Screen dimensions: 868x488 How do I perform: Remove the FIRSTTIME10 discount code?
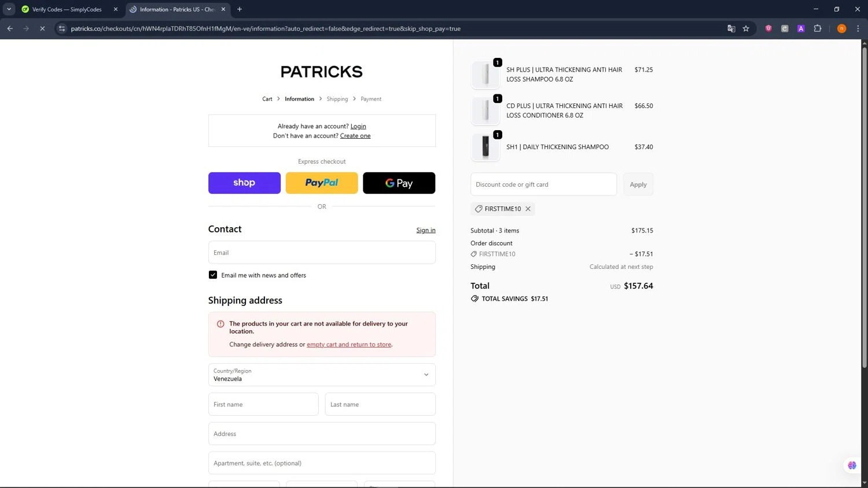pyautogui.click(x=528, y=209)
